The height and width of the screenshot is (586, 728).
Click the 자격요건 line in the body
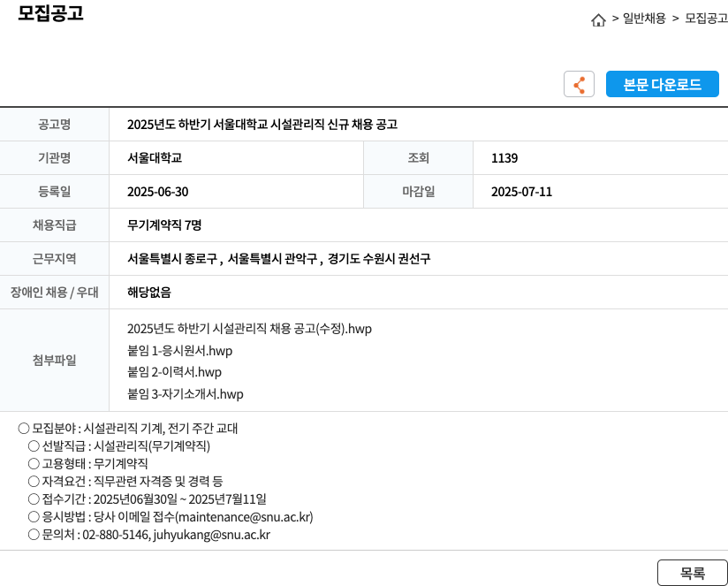125,481
